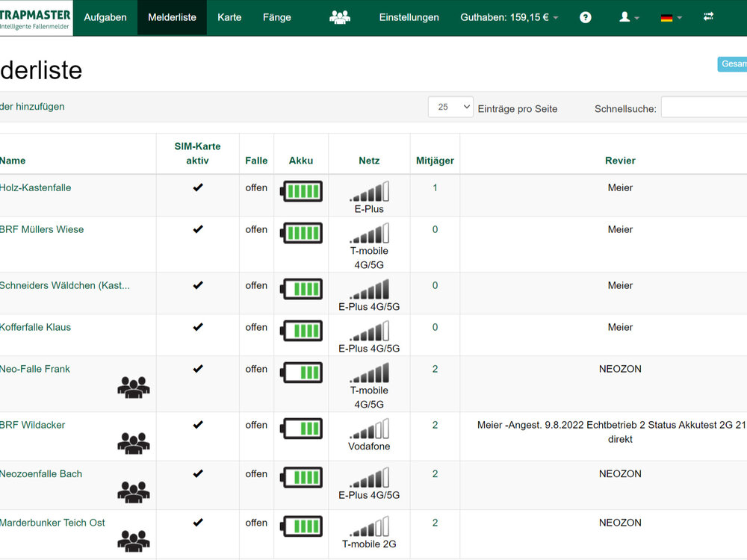Open the entries per page dropdown
This screenshot has width=747, height=560.
[x=450, y=108]
